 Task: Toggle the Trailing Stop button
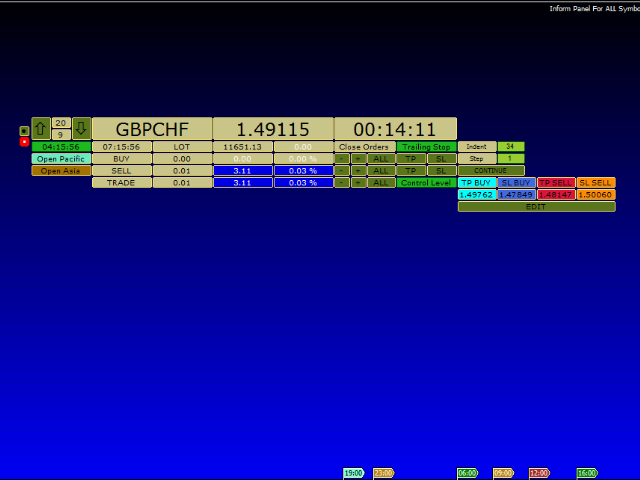[x=427, y=147]
